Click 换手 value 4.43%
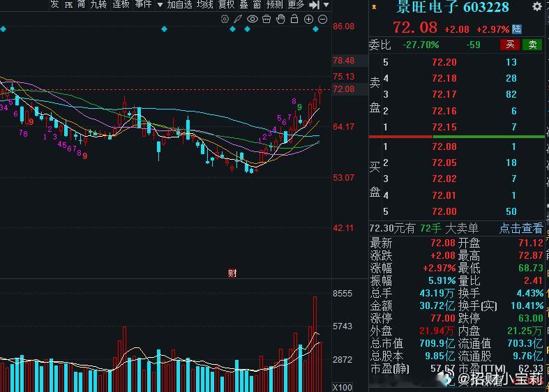This screenshot has height=392, width=549. tap(530, 293)
